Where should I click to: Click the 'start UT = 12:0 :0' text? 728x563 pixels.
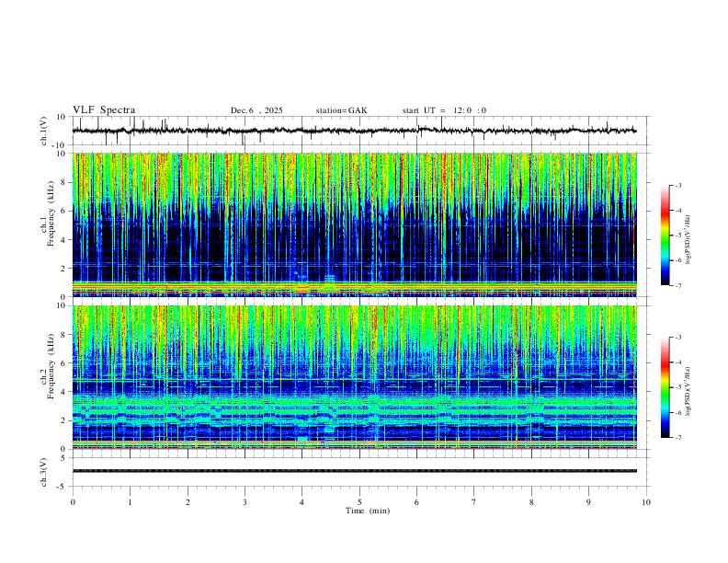point(444,110)
